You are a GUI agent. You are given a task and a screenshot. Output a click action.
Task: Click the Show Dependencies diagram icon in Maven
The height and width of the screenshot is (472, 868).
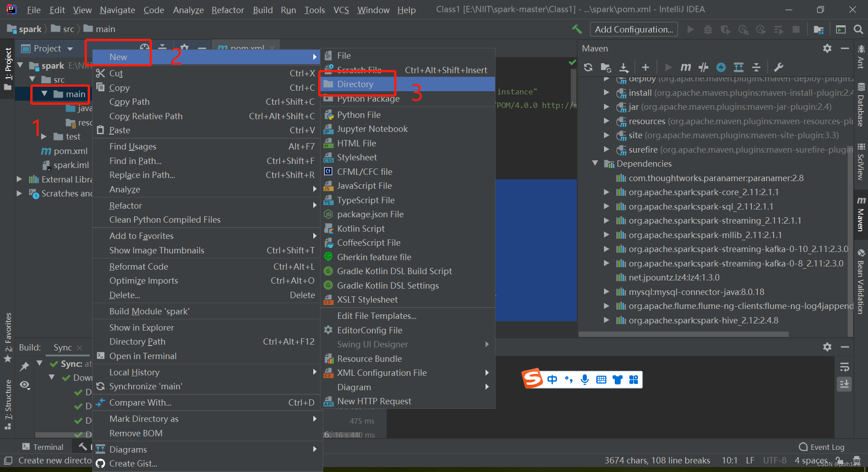pyautogui.click(x=739, y=67)
